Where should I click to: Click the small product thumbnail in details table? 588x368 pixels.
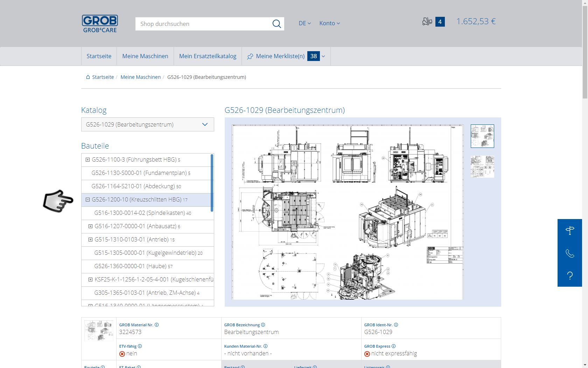(x=99, y=330)
